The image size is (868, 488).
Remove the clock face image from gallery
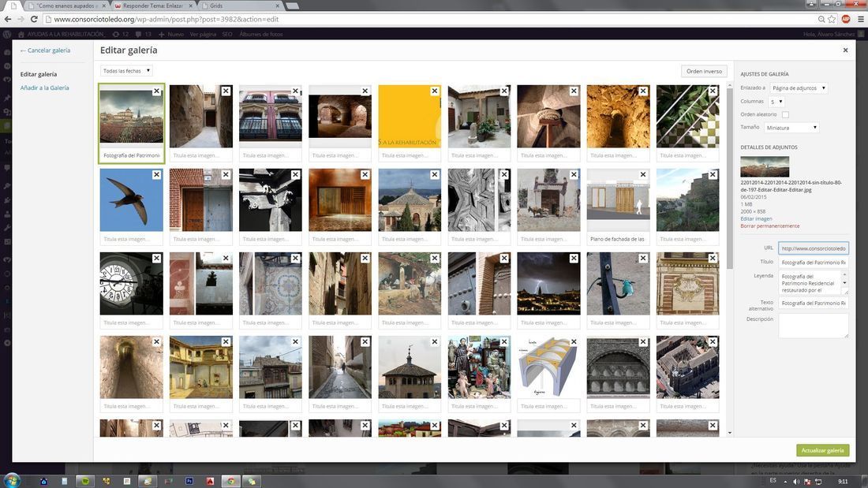pos(157,259)
